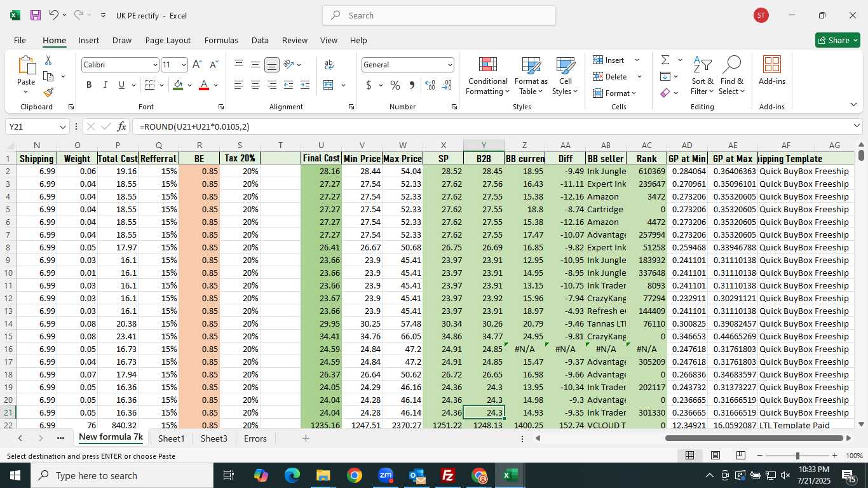Open the Sheet1 worksheet tab
868x488 pixels.
tap(171, 438)
